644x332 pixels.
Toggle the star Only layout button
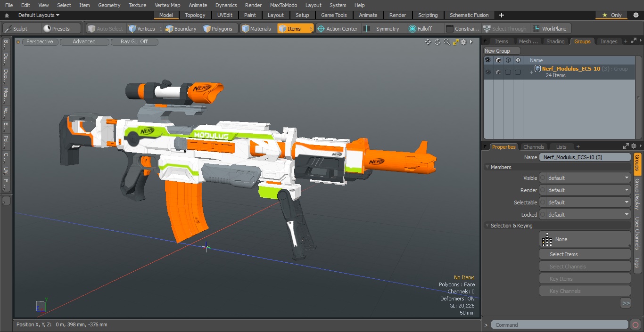pyautogui.click(x=611, y=15)
